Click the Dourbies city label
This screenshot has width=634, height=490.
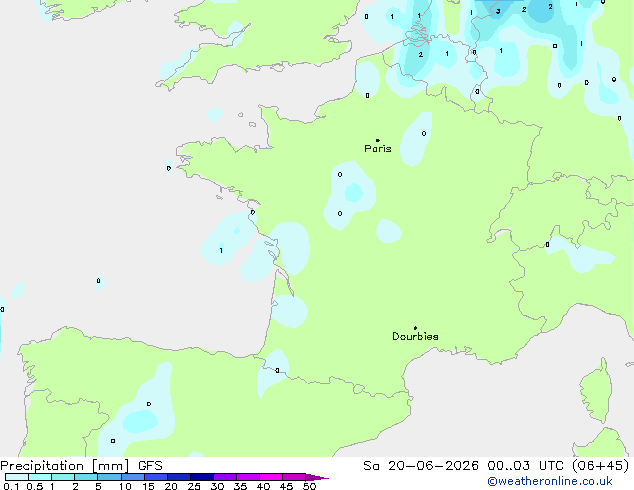(x=415, y=336)
